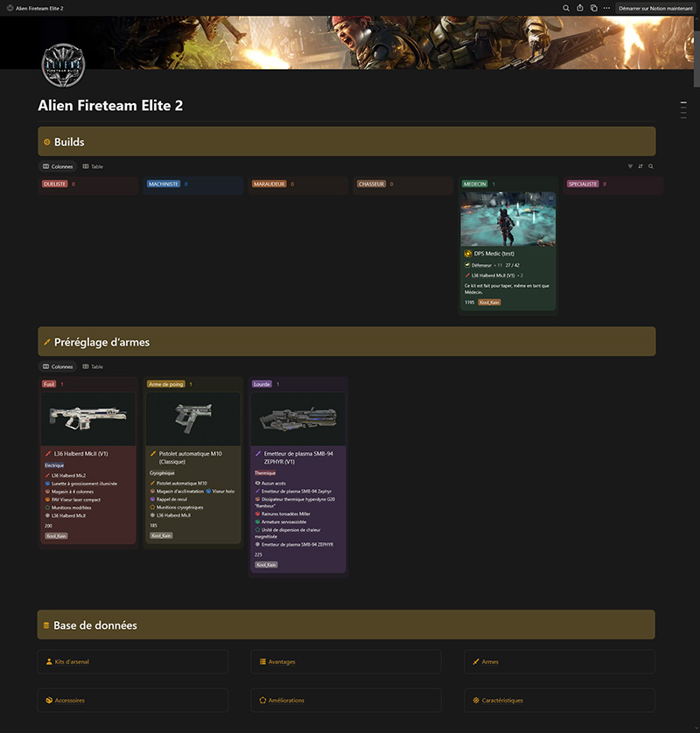The image size is (700, 733).
Task: Open the Améliorations database link
Action: pos(346,700)
